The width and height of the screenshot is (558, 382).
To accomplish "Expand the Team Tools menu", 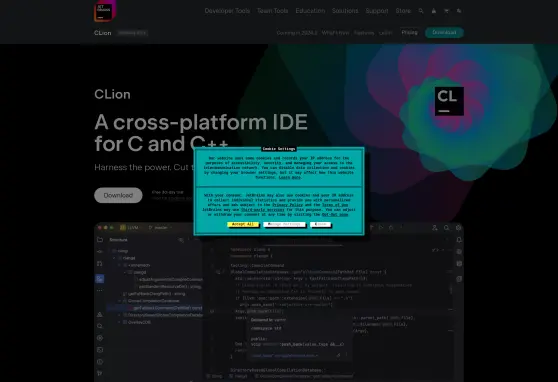I will [273, 11].
